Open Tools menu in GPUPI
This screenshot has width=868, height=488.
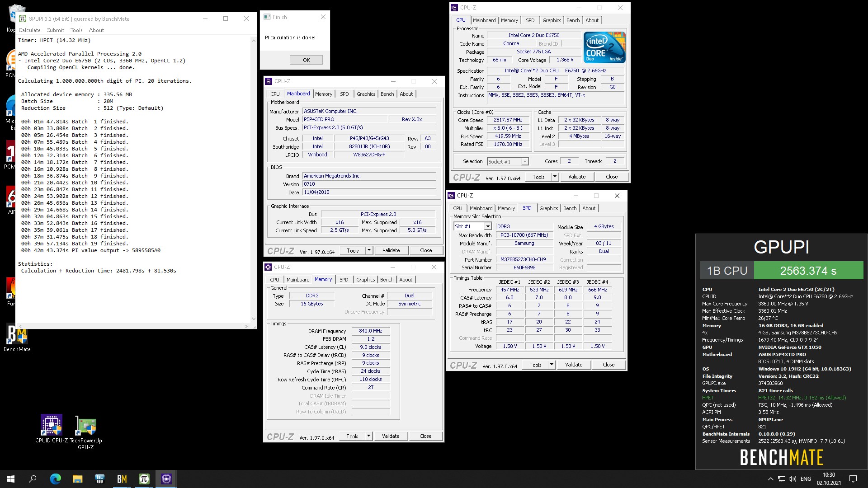tap(76, 30)
